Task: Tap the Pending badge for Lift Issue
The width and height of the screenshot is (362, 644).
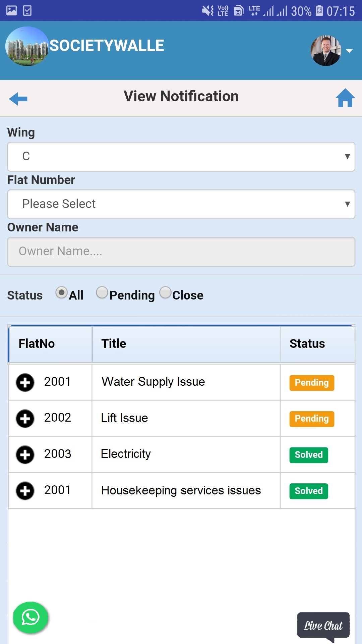Action: tap(312, 419)
